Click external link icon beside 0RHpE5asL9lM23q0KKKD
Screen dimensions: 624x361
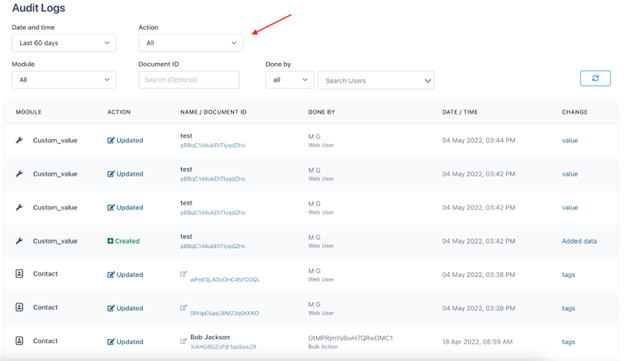point(183,307)
